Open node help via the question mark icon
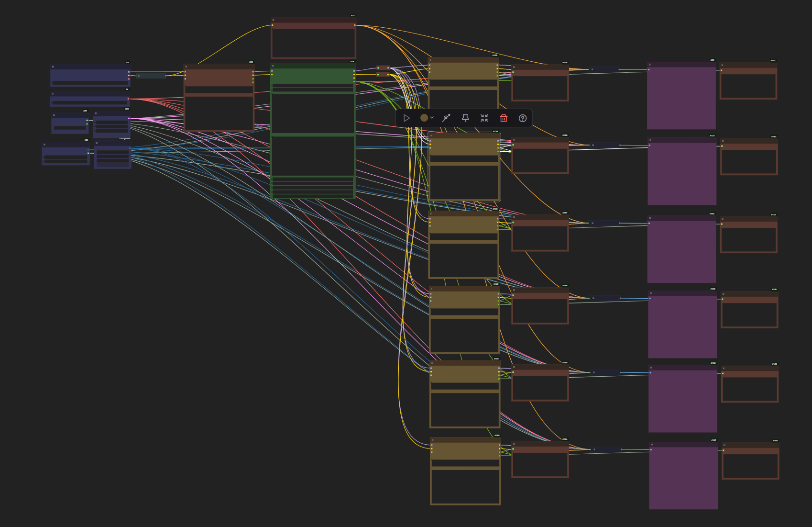 pyautogui.click(x=523, y=118)
